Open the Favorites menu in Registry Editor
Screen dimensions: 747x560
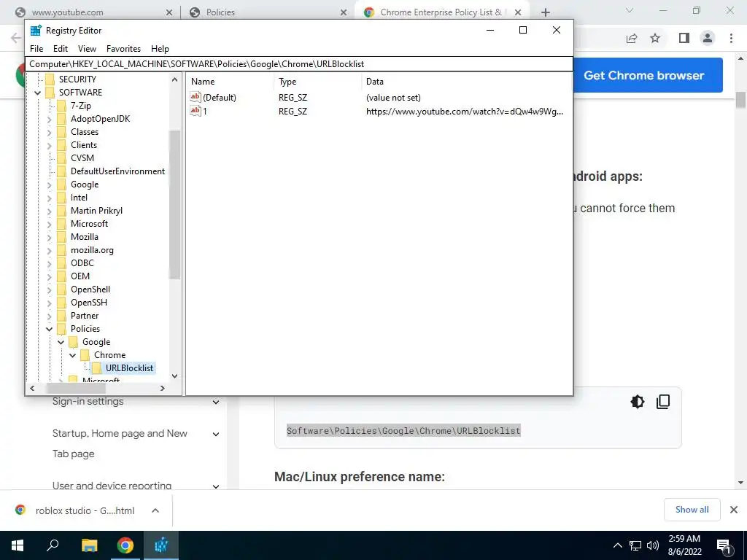click(x=123, y=49)
